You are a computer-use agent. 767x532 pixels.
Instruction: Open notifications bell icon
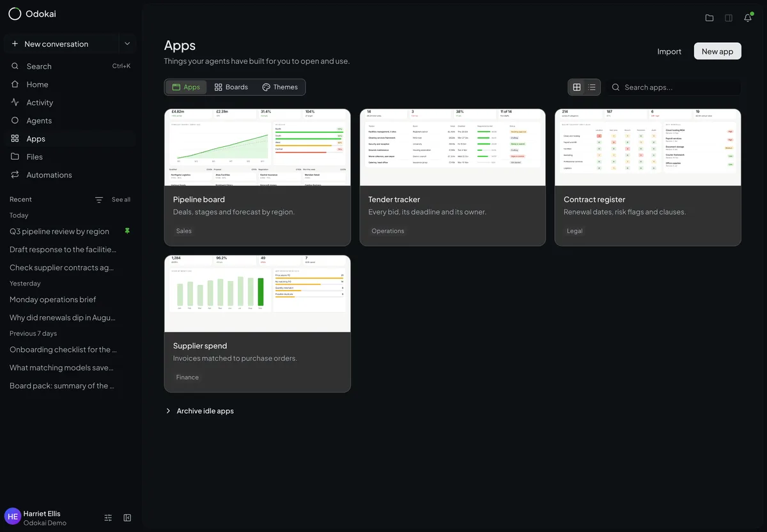[x=748, y=18]
